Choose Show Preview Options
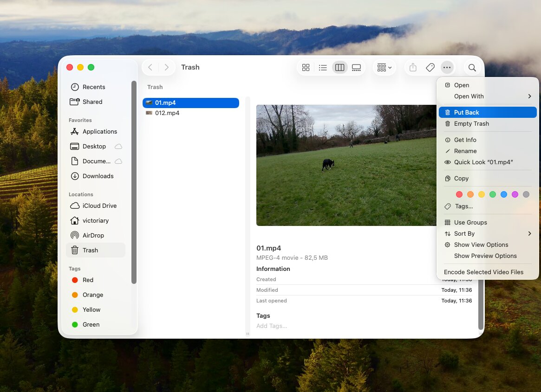This screenshot has width=541, height=392. (488, 256)
